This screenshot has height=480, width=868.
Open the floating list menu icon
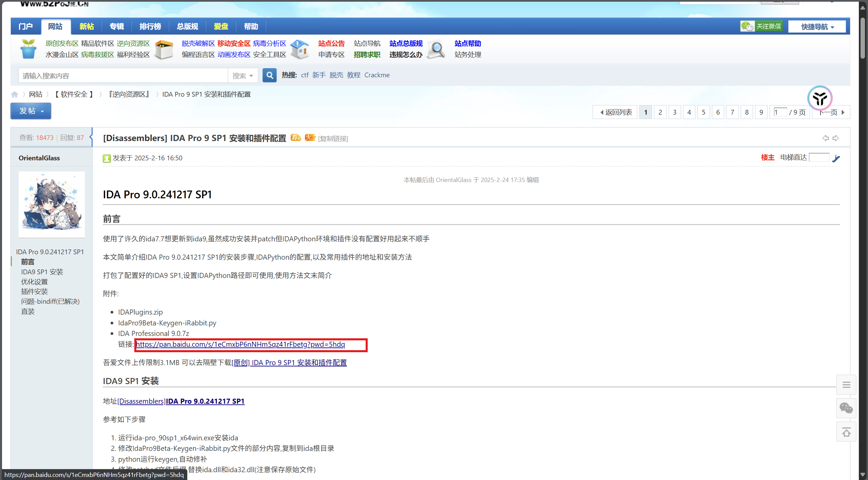(846, 385)
